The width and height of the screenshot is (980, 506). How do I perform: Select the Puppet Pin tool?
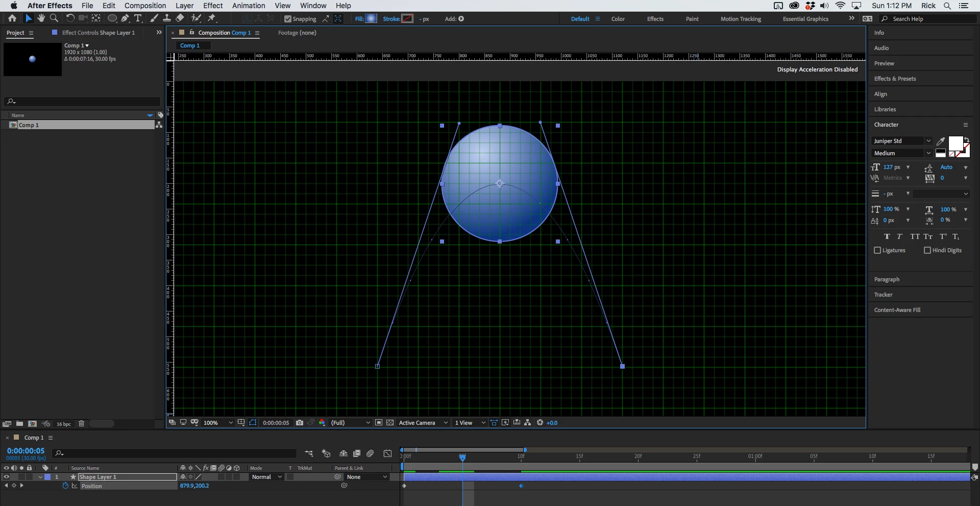tap(212, 18)
